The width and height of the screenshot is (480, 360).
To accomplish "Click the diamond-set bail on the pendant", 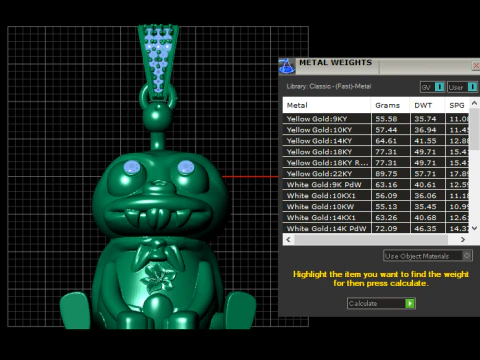I will 158,62.
